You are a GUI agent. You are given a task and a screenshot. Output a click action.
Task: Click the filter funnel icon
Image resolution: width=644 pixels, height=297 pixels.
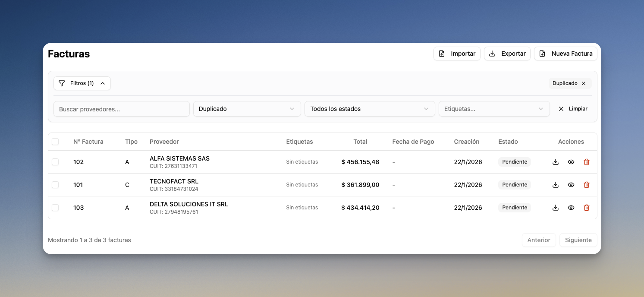click(x=62, y=83)
